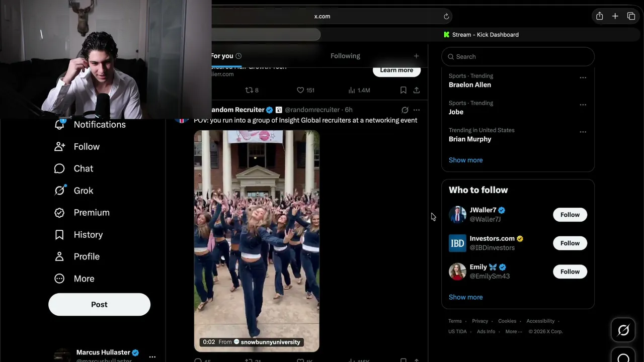
Task: Open more options for Jobe trend
Action: coord(583,105)
